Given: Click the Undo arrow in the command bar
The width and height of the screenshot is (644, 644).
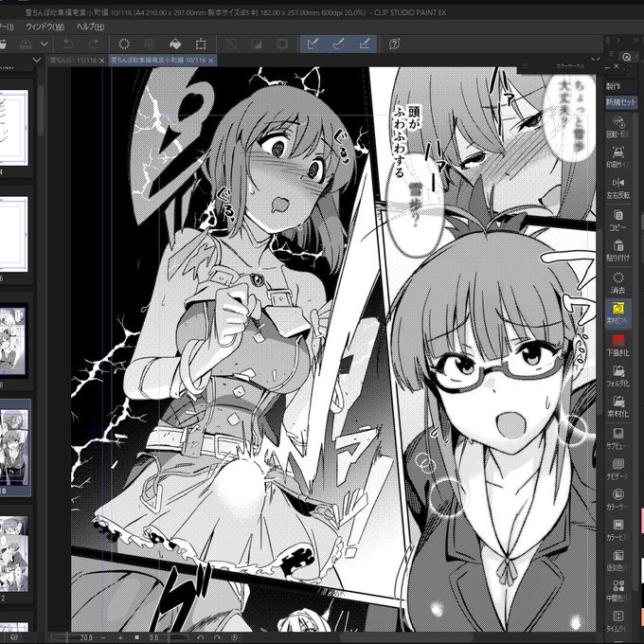Looking at the screenshot, I should click(x=68, y=44).
